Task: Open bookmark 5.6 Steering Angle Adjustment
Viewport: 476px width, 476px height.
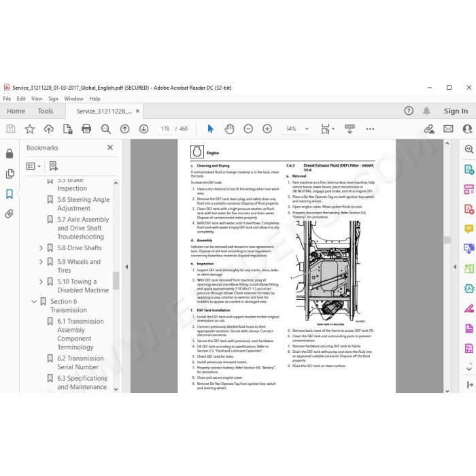Action: [x=84, y=204]
